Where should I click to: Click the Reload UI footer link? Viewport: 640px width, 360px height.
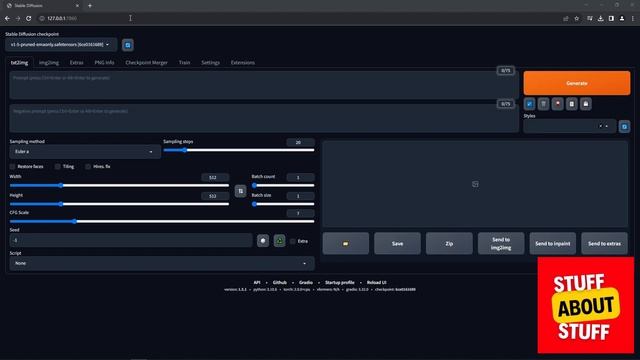(x=376, y=282)
